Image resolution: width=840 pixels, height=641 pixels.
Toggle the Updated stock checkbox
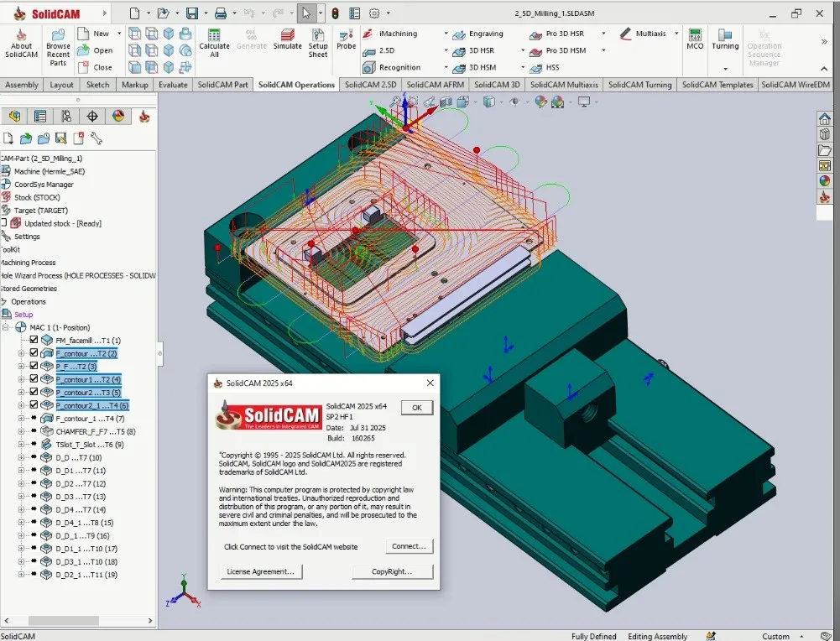click(3, 223)
